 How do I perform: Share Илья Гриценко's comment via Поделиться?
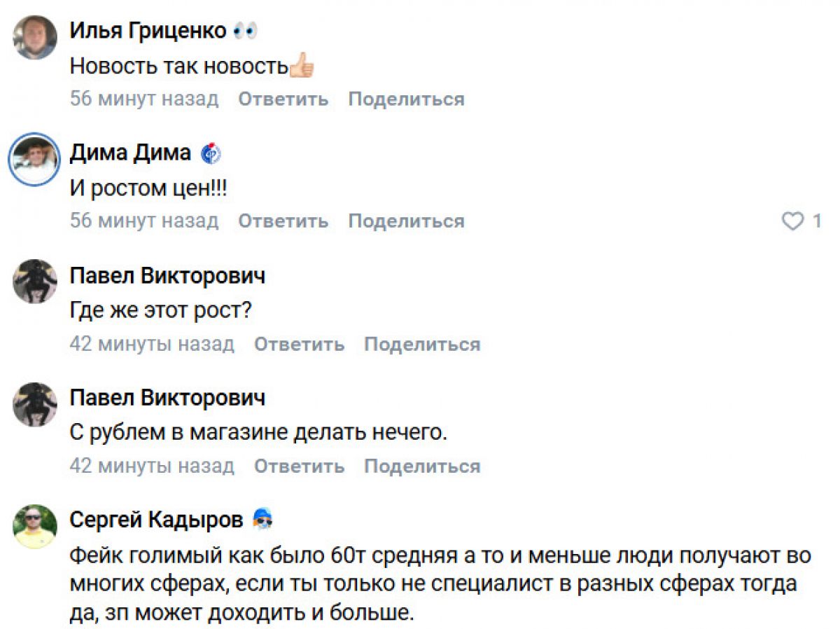(406, 99)
